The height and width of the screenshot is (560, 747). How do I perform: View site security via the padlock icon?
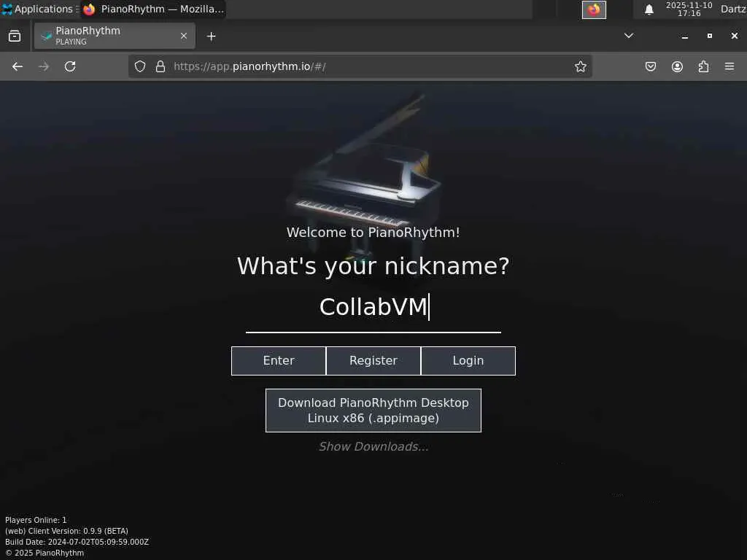[x=160, y=66]
